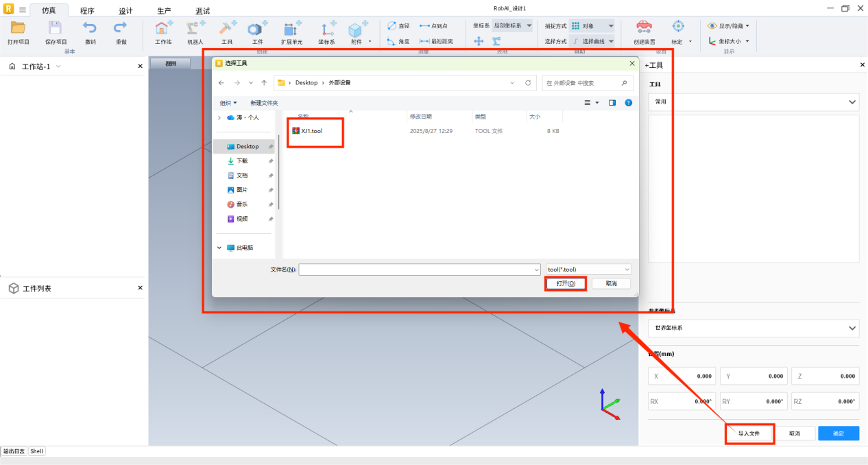Expand the 常用 tool category dropdown
Image resolution: width=868 pixels, height=465 pixels.
(x=753, y=102)
